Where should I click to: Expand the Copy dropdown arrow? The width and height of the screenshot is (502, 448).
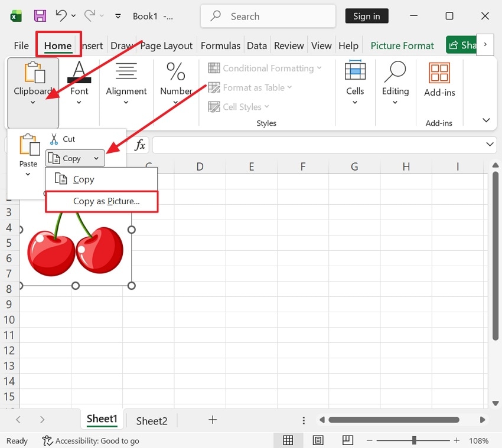(x=95, y=158)
